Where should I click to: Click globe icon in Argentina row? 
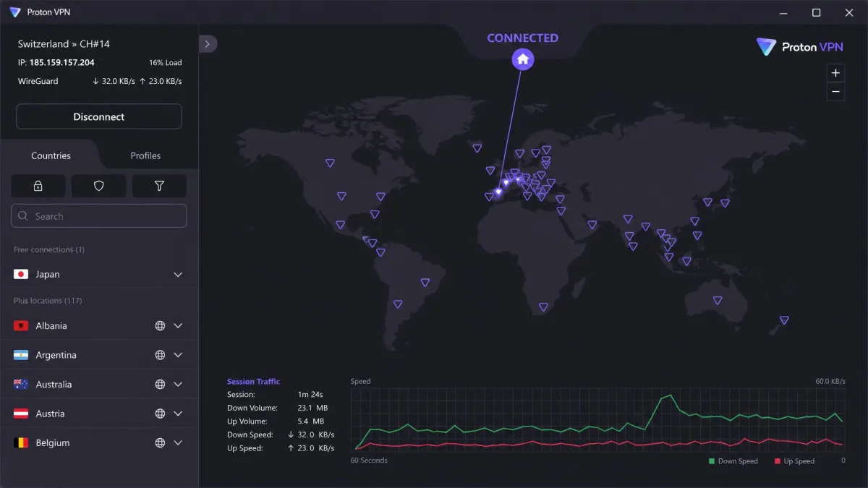coord(160,355)
